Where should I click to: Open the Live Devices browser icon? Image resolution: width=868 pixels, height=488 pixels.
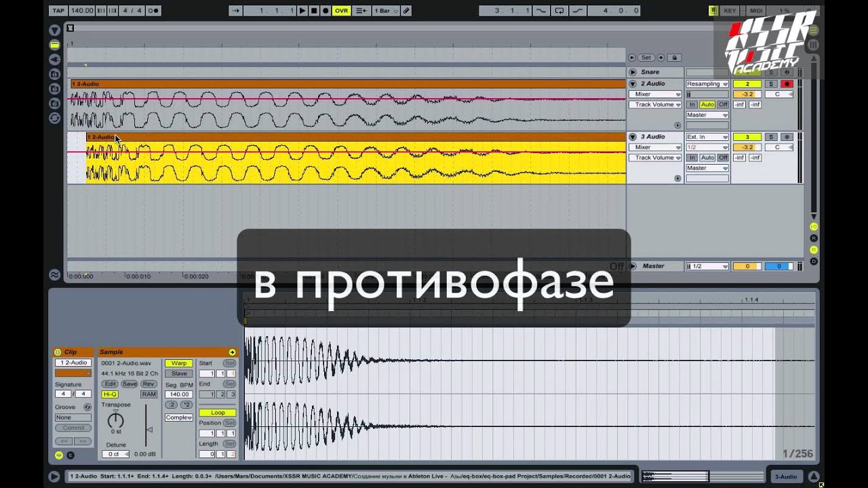(x=54, y=45)
